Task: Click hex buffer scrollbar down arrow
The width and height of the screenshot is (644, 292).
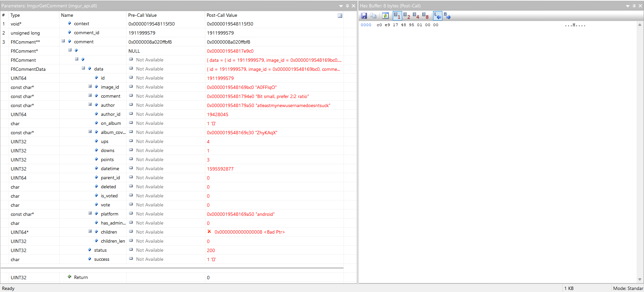Action: 640,279
